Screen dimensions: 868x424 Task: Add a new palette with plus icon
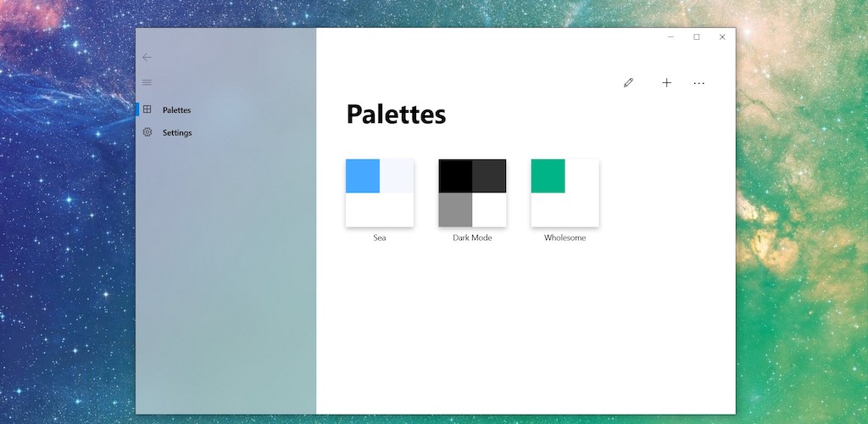click(666, 83)
